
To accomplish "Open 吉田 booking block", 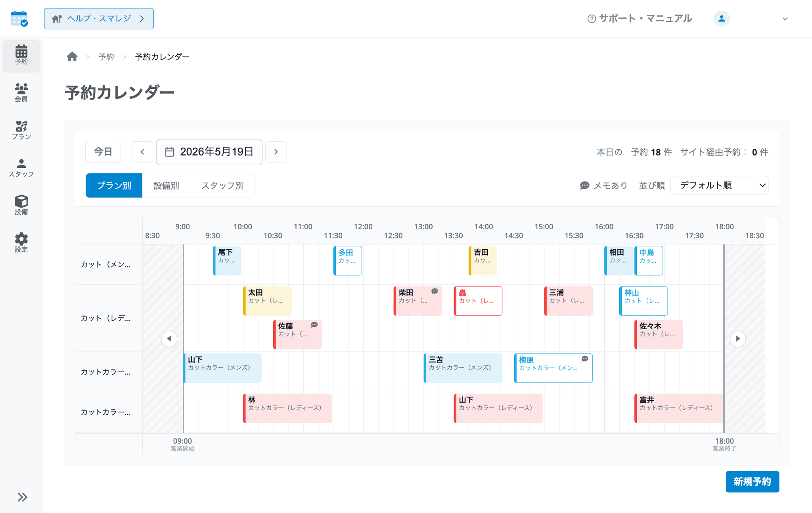I will tap(483, 261).
